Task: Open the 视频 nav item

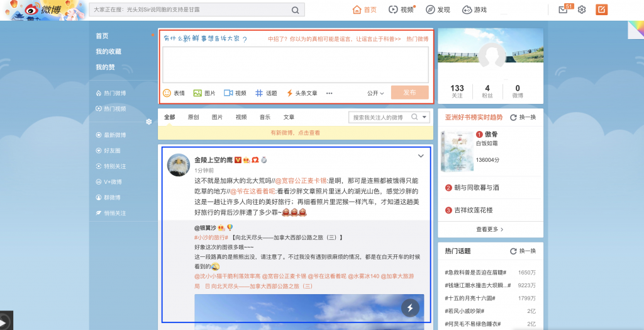Action: pyautogui.click(x=401, y=9)
